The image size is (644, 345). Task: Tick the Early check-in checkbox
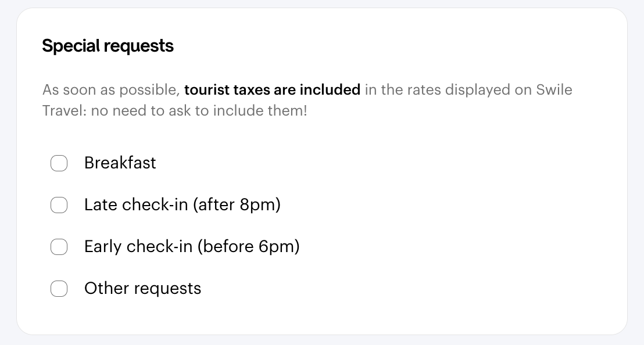(59, 247)
